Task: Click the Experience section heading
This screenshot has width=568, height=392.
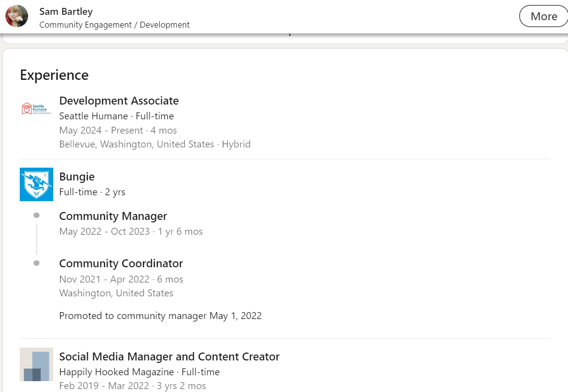Action: 54,75
